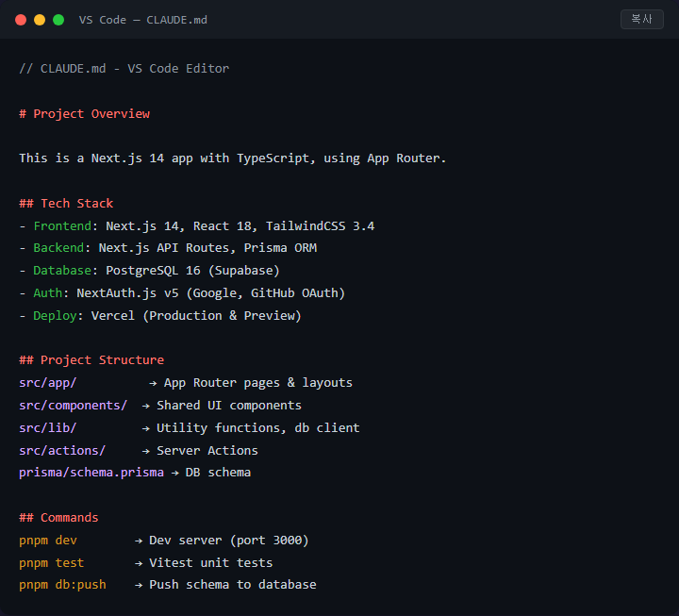Click 'NextAuth.js v5 (Google, GitHub OAuth)' text

click(211, 293)
